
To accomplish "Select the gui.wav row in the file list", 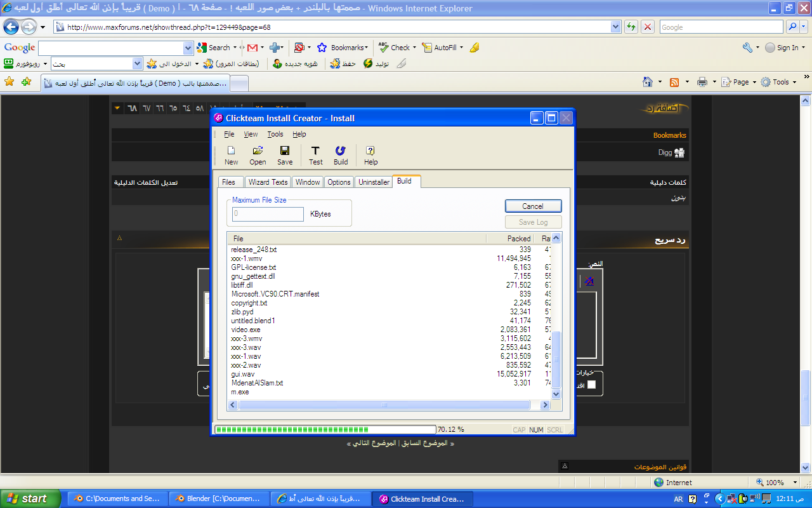I will pos(390,374).
